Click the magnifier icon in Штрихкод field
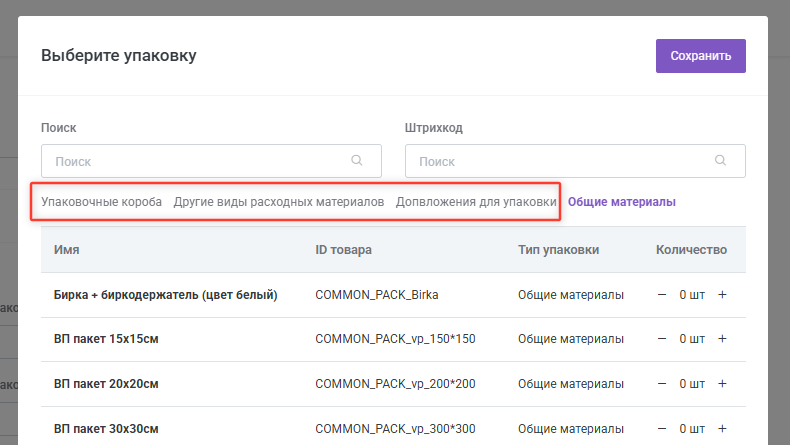The image size is (790, 445). click(720, 160)
